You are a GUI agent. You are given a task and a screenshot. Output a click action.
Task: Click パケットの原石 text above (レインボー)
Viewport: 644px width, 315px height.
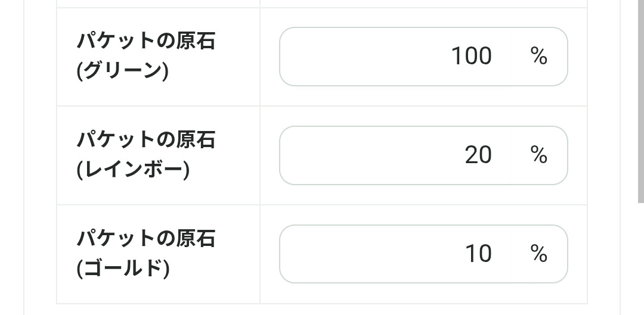point(145,141)
